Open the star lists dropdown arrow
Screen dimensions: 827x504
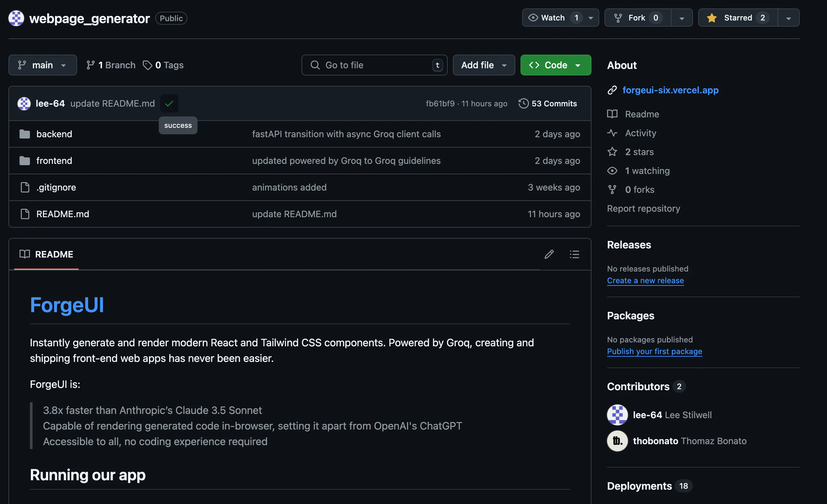788,18
